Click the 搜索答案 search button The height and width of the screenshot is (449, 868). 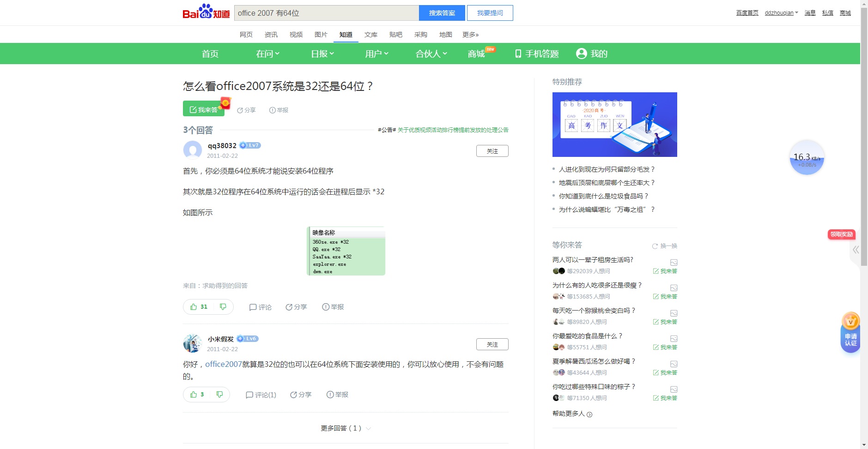[x=442, y=13]
